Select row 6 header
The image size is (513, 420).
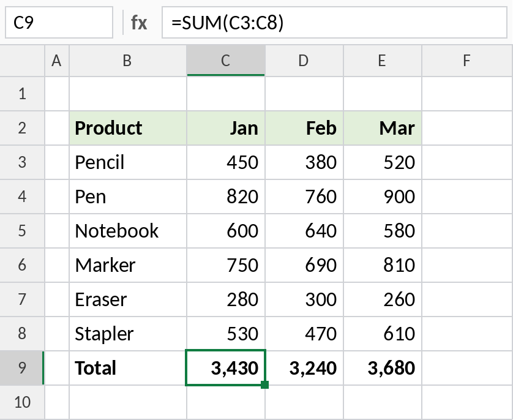(22, 265)
